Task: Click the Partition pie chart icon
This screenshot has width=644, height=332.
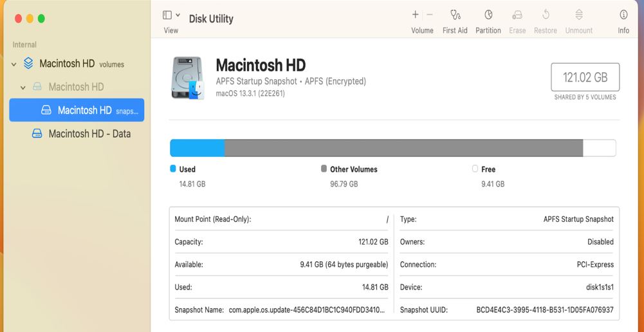Action: [488, 15]
